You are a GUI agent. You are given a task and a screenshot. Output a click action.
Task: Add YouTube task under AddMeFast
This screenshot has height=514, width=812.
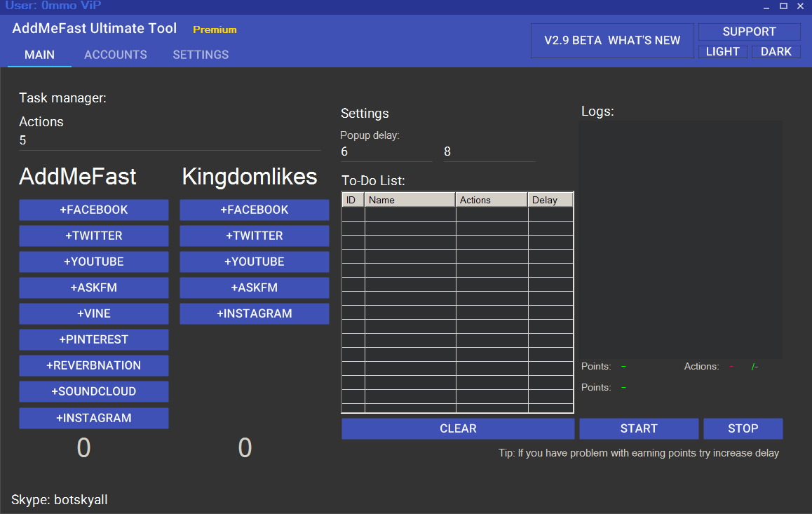click(x=94, y=262)
